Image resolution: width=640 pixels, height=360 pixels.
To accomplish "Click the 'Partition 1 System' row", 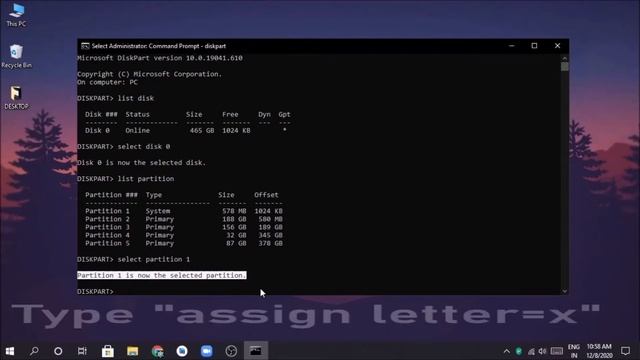I will (x=184, y=211).
